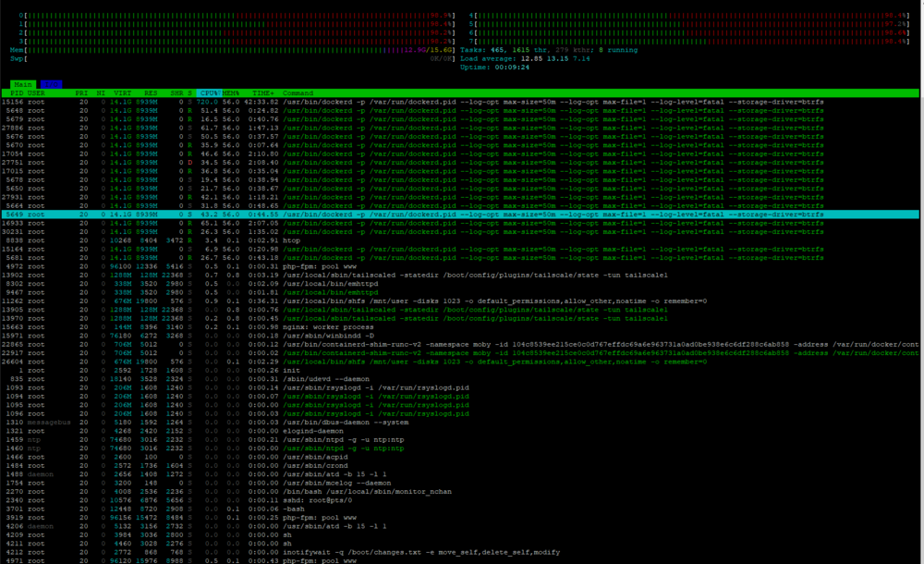This screenshot has height=564, width=924.
Task: Select rsyslogd process row PID 1093
Action: pyautogui.click(x=459, y=387)
